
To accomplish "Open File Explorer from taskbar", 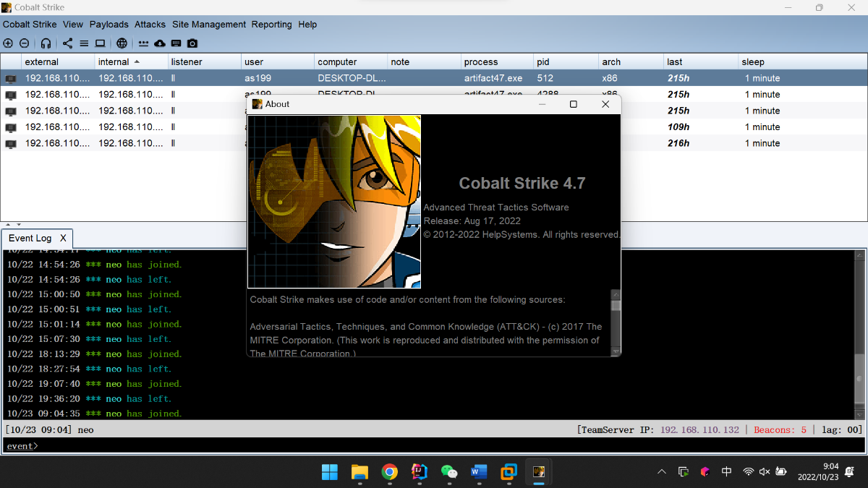I will (x=359, y=472).
